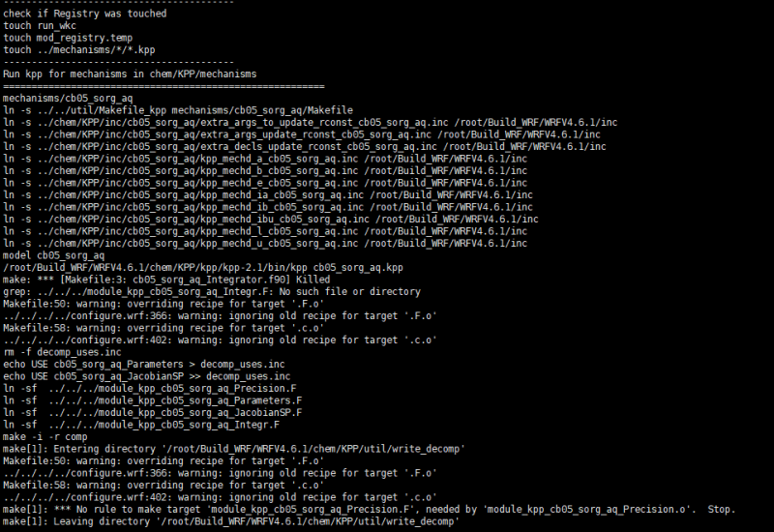Viewport: 774px width, 532px height.
Task: Click the 'Run kpp for mechanisms' header line
Action: tap(130, 74)
